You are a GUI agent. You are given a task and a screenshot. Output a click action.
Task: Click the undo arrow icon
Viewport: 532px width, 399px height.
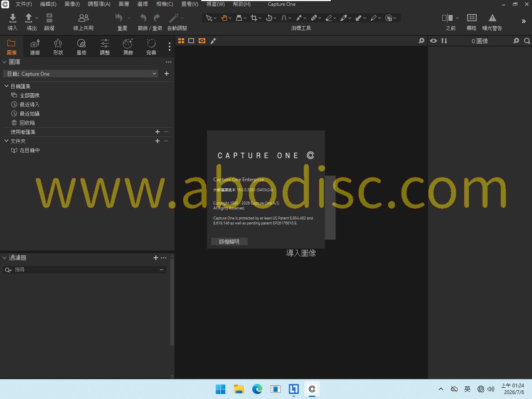point(143,18)
